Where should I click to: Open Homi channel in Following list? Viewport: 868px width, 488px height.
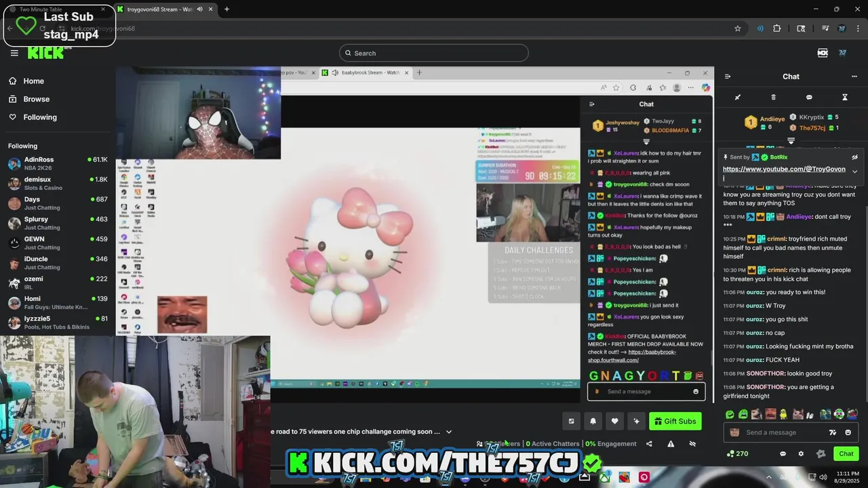coord(58,302)
